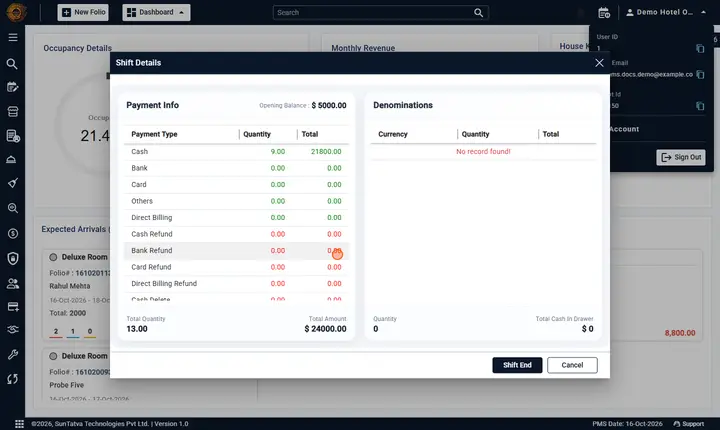Image resolution: width=720 pixels, height=430 pixels.
Task: Click Denominations Total column header
Action: tap(551, 134)
